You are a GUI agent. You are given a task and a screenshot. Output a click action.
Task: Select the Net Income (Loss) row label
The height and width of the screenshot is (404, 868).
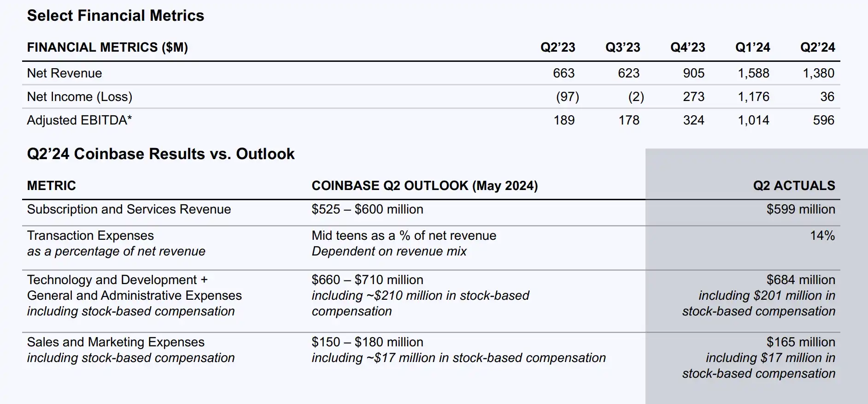click(x=80, y=97)
